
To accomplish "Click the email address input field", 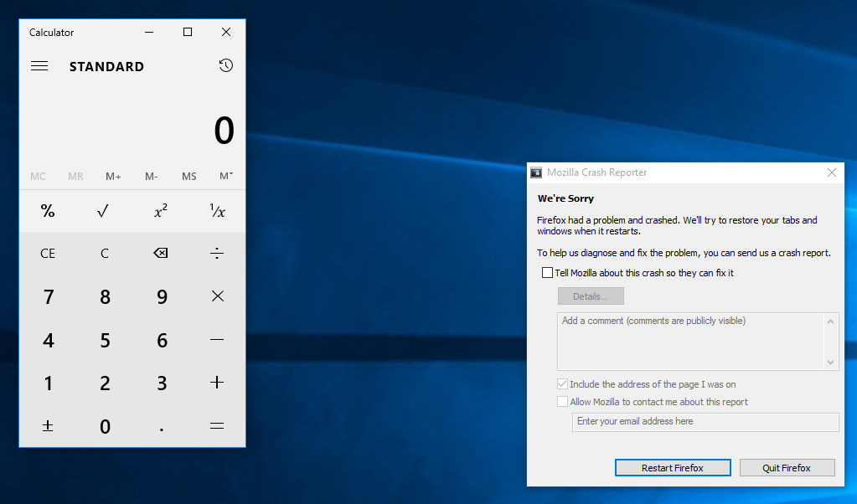I will pyautogui.click(x=705, y=422).
